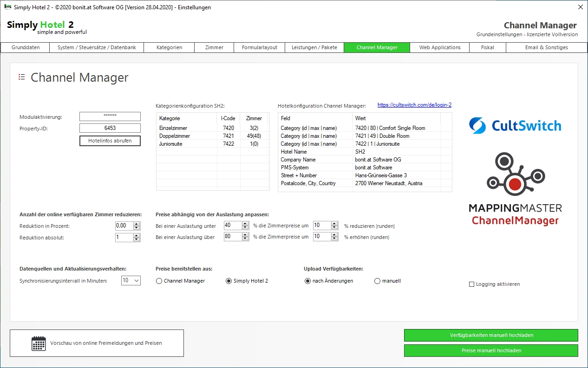Close the Einstellungen window
This screenshot has height=368, width=588.
click(581, 7)
